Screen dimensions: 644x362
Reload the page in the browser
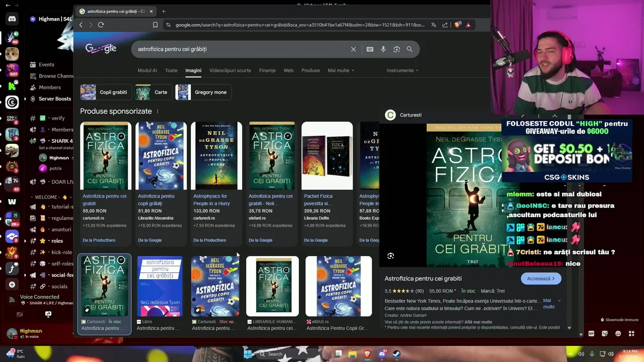pyautogui.click(x=101, y=25)
